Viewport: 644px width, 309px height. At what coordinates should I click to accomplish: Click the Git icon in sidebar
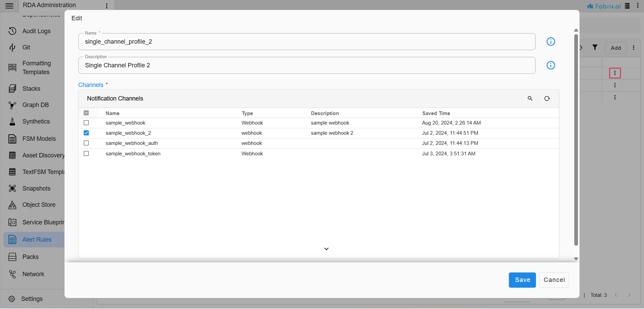click(13, 47)
